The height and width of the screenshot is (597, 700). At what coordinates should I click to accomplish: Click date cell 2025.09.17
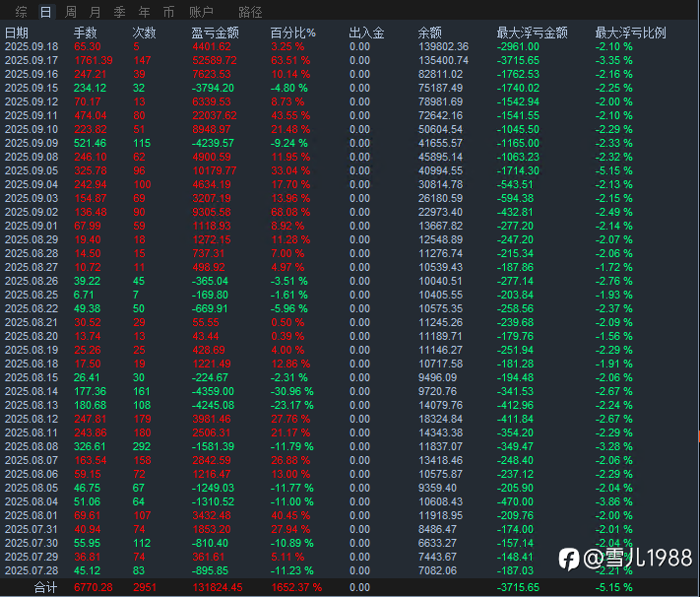[x=32, y=60]
